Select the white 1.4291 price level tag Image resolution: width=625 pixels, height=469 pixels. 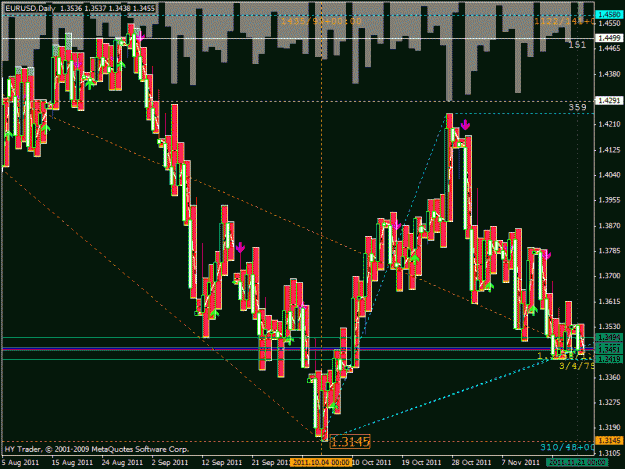pyautogui.click(x=610, y=101)
